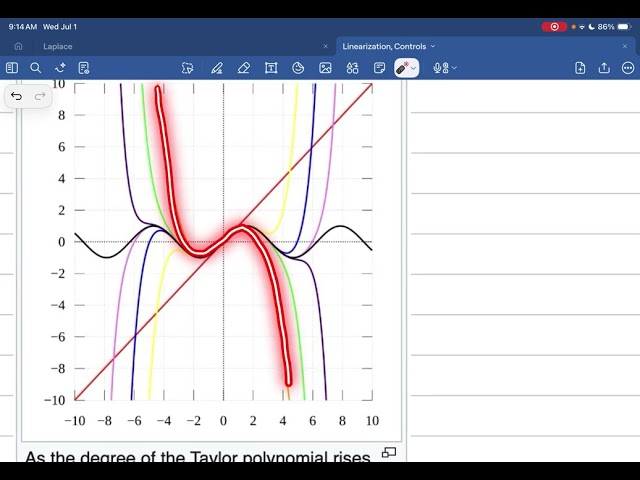
Task: Open the shapes and elements tool
Action: [x=352, y=68]
